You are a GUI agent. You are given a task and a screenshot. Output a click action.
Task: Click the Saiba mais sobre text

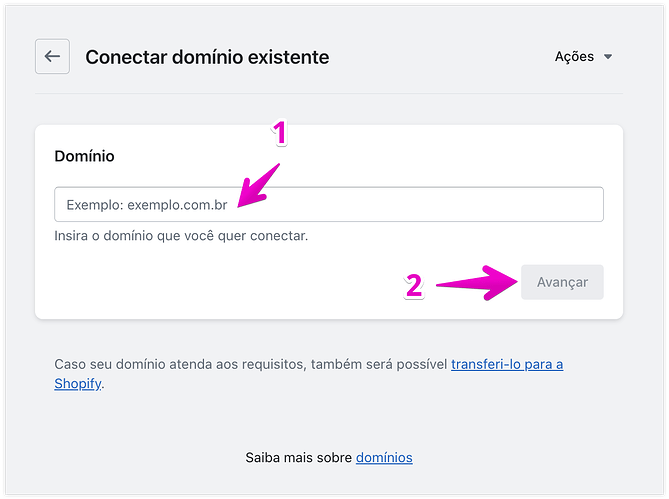[x=298, y=457]
